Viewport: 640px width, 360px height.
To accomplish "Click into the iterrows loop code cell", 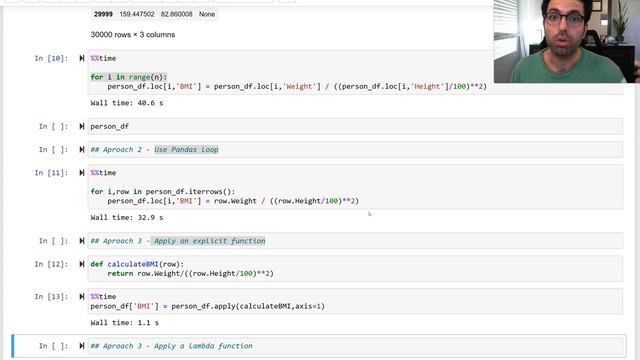I will click(x=355, y=187).
